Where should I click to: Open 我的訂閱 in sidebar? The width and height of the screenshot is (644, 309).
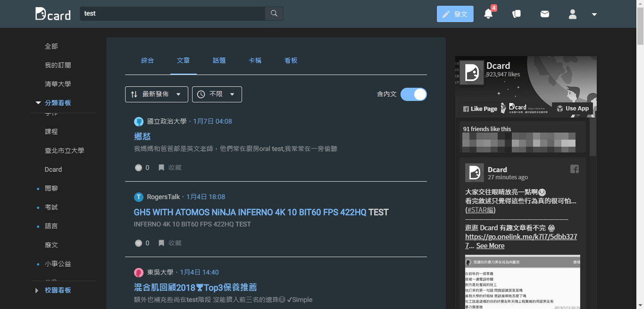(58, 65)
